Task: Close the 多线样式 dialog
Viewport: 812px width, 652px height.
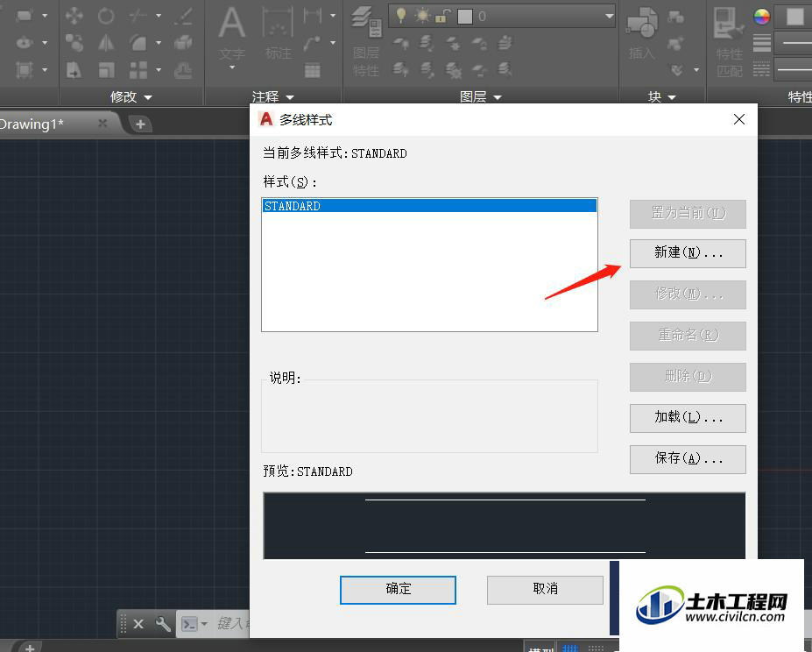Action: pyautogui.click(x=739, y=120)
